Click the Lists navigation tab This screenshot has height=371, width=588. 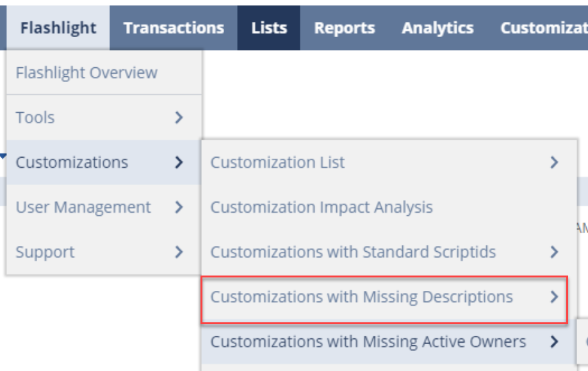click(269, 28)
